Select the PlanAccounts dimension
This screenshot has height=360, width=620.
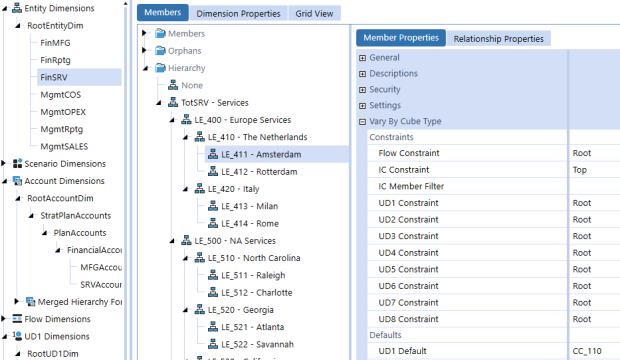tap(80, 233)
